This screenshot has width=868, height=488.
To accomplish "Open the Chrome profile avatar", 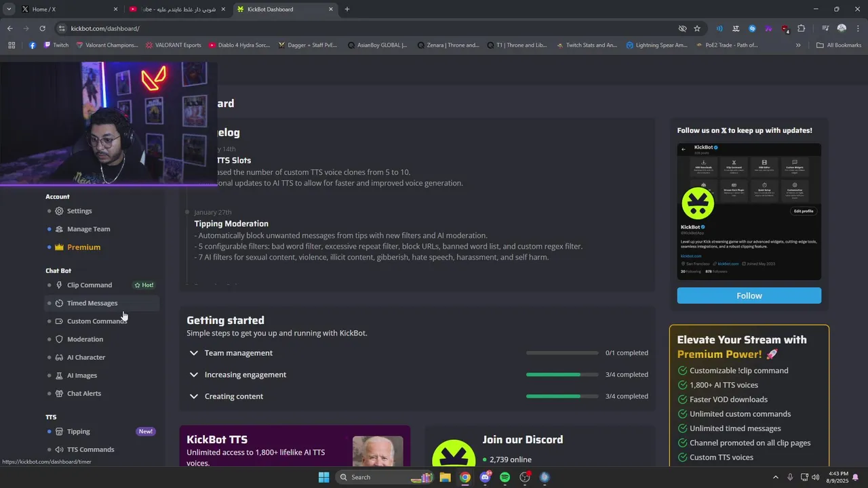I will coord(842,28).
